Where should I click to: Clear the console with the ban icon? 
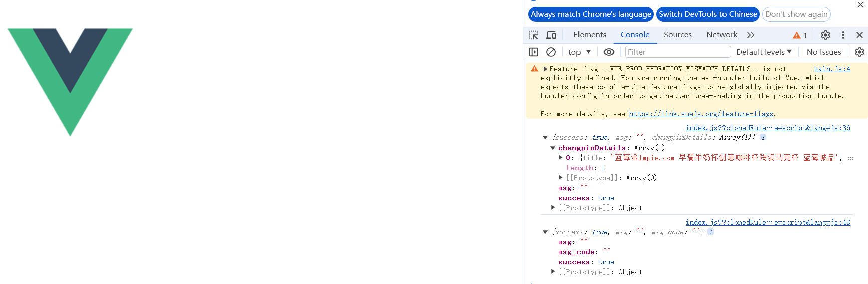tap(551, 52)
